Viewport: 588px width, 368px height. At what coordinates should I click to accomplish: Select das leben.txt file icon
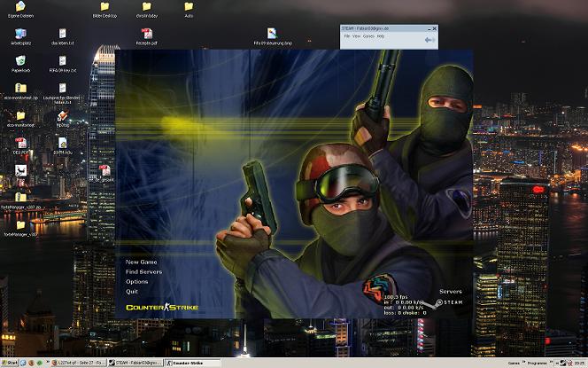click(x=63, y=36)
